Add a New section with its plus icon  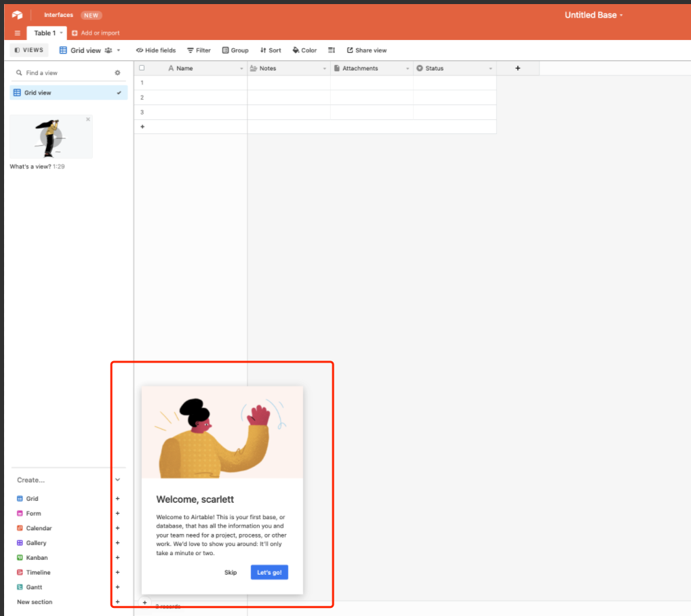[x=118, y=602]
